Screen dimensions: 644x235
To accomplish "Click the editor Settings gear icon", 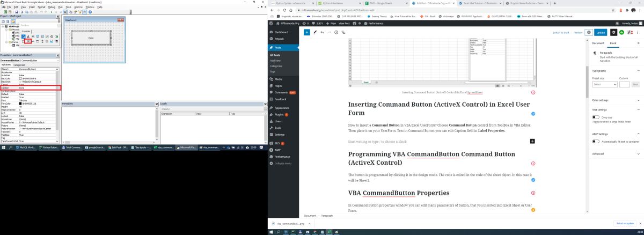I will 614,32.
